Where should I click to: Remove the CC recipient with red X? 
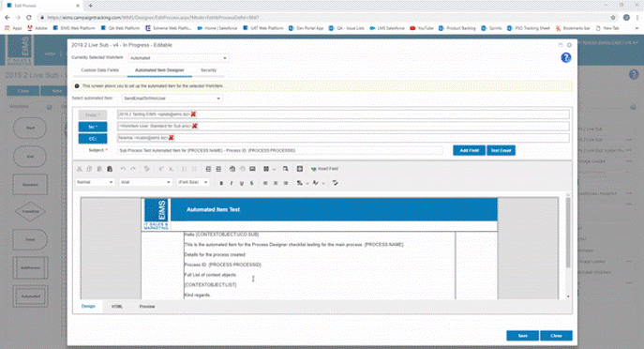(172, 138)
